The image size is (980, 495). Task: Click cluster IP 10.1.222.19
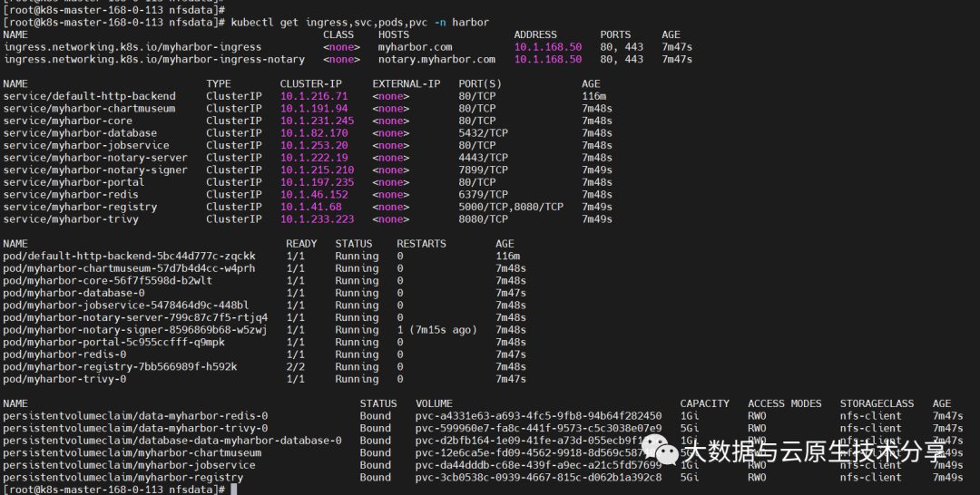(314, 158)
